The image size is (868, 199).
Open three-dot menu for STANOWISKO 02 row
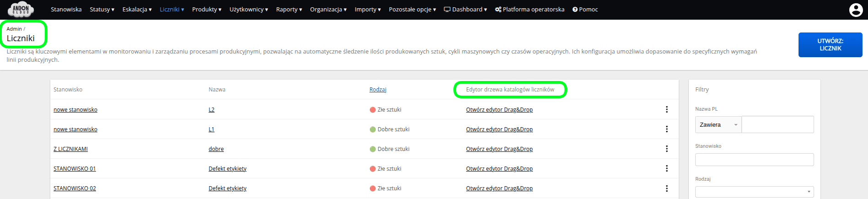pos(666,188)
